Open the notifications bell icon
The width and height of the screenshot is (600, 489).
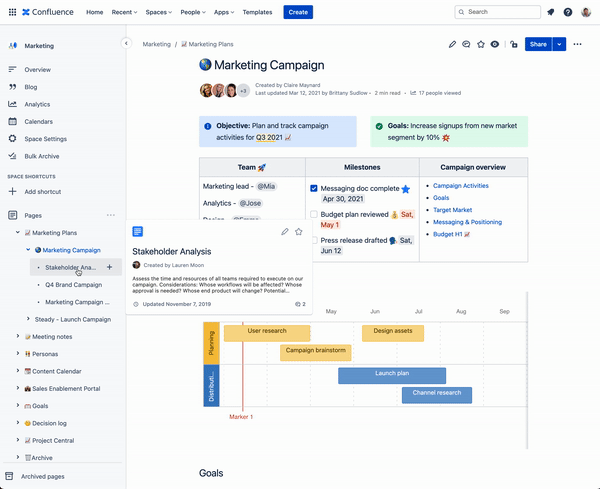coord(551,12)
